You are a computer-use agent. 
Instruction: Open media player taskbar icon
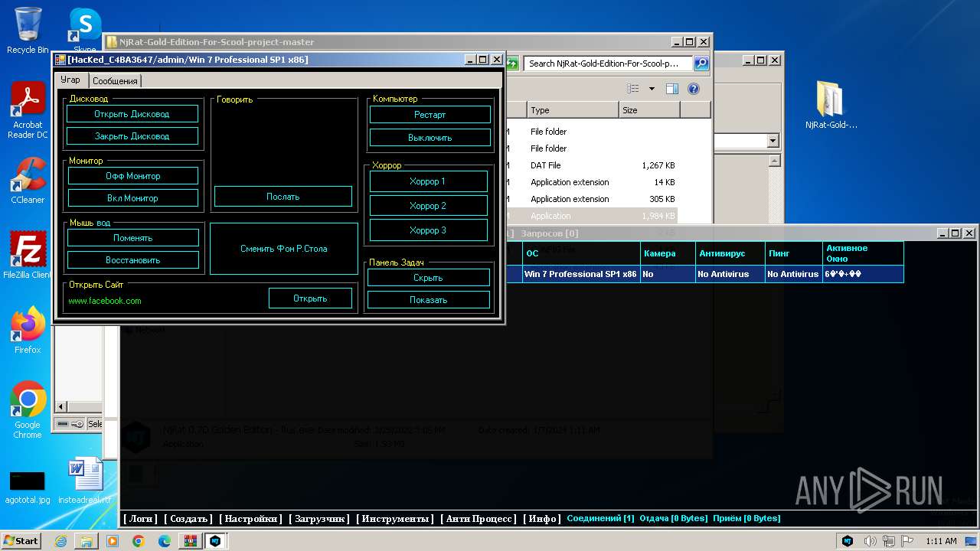[113, 541]
